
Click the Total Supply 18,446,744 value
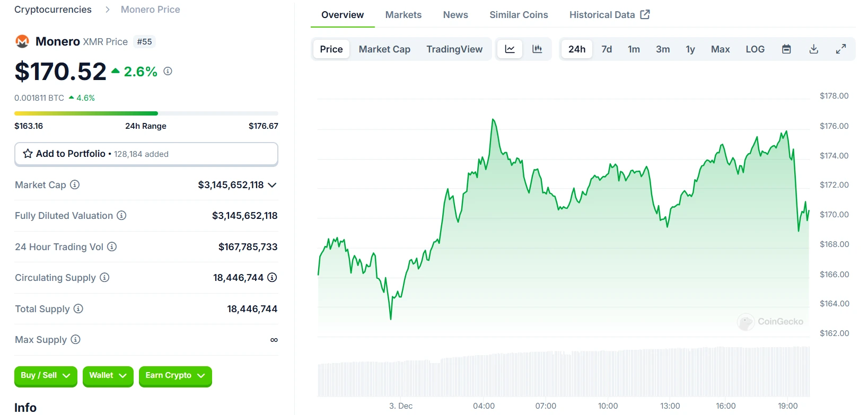(252, 309)
